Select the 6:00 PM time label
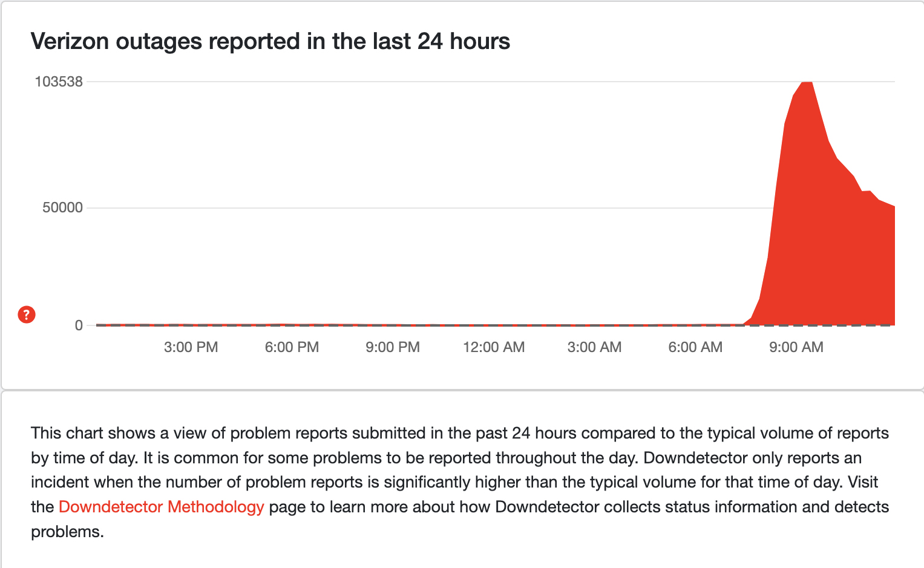Viewport: 924px width, 568px height. pos(292,347)
